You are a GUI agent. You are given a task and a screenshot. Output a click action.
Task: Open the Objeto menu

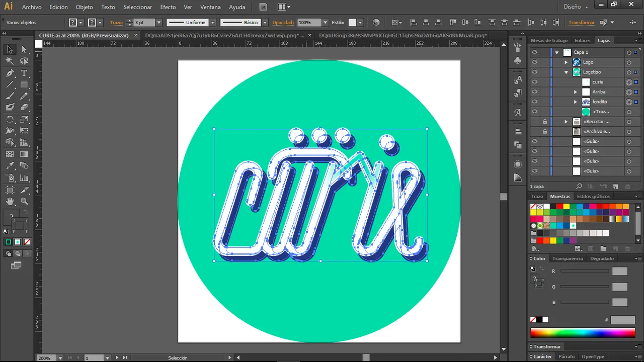pyautogui.click(x=84, y=7)
